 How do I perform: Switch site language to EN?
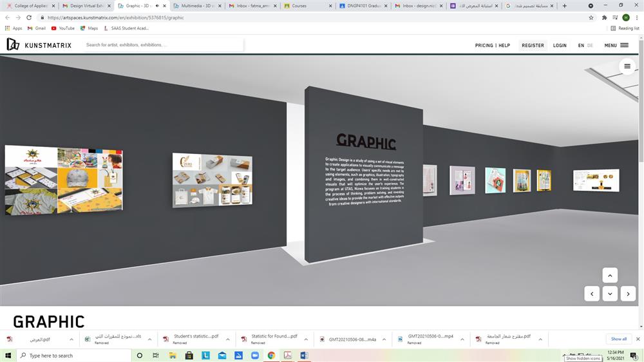click(581, 46)
